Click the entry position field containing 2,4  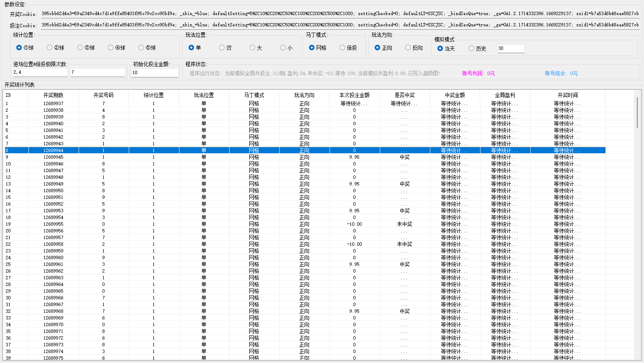click(x=40, y=72)
